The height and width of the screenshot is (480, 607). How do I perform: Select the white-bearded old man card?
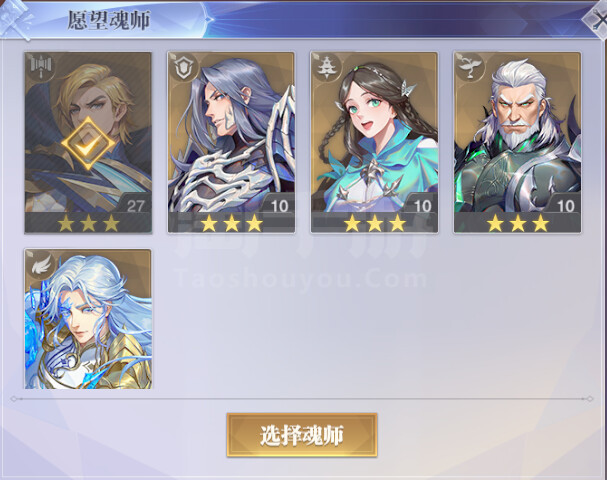point(517,142)
